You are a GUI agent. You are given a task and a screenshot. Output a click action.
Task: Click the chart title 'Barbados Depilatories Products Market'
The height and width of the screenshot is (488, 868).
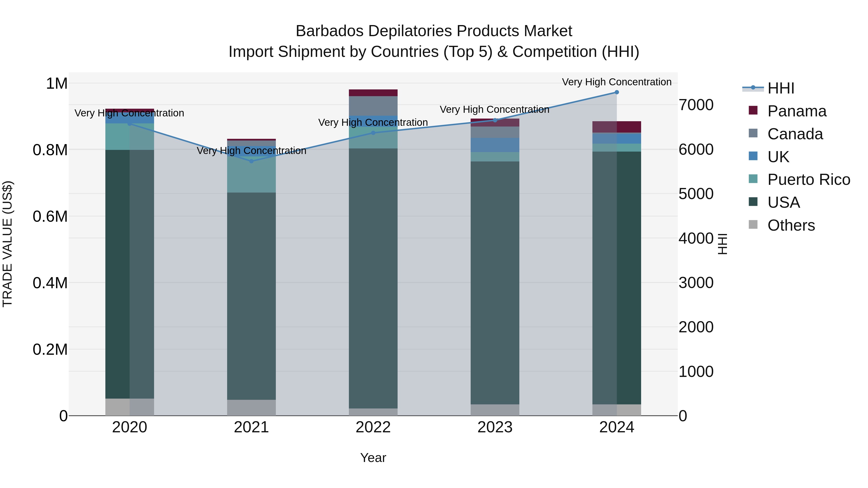(x=434, y=31)
